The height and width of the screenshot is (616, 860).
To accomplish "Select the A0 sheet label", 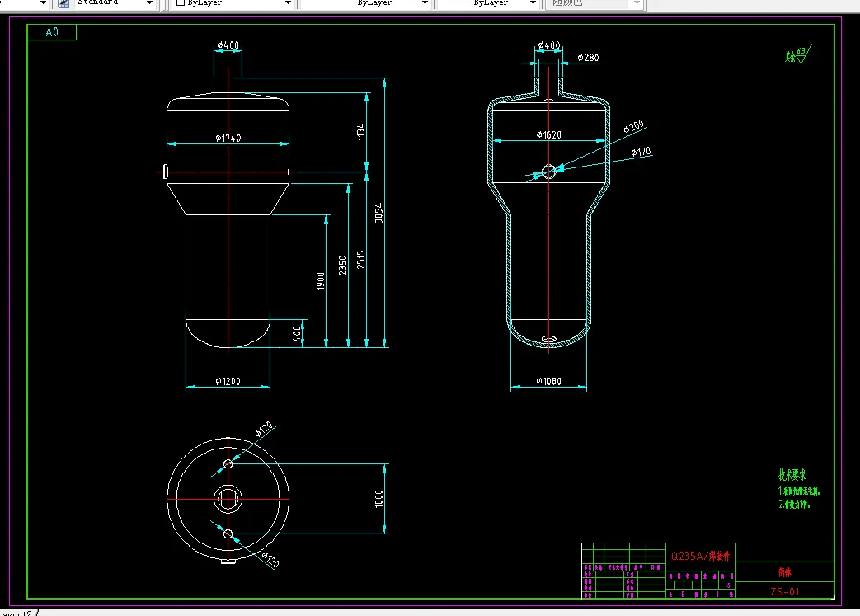I will pos(52,32).
